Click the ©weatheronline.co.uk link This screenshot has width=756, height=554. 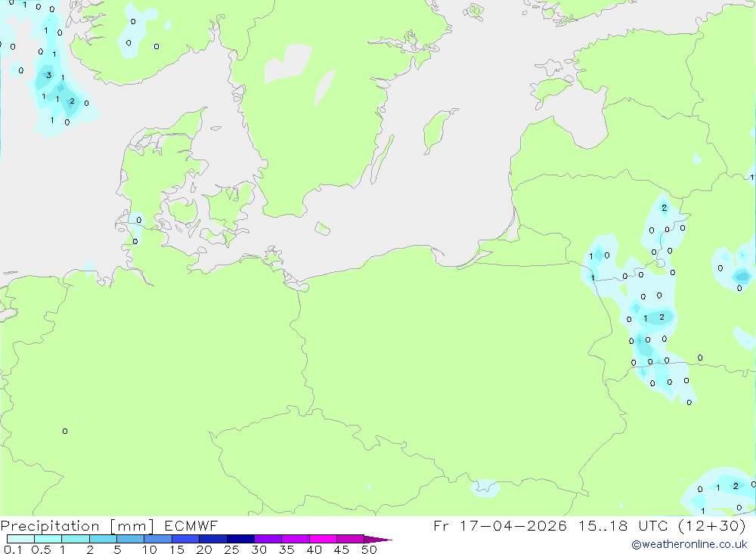[689, 544]
